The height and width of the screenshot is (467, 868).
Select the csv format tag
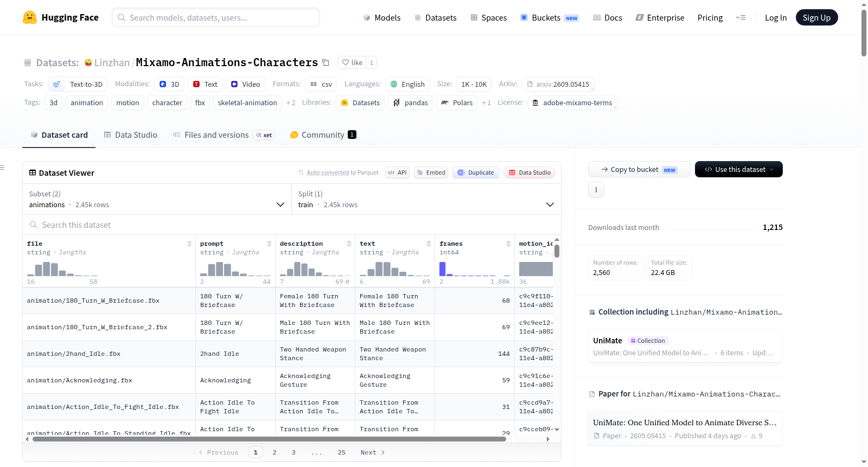pyautogui.click(x=321, y=84)
